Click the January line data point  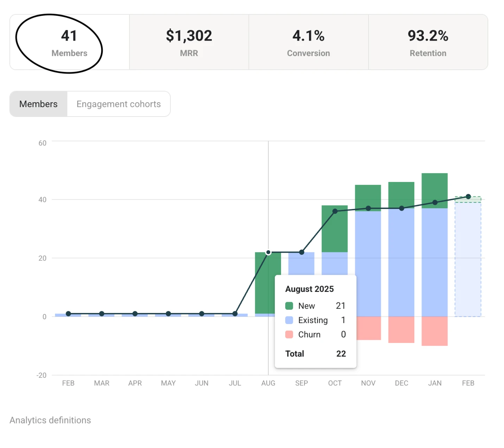point(435,202)
